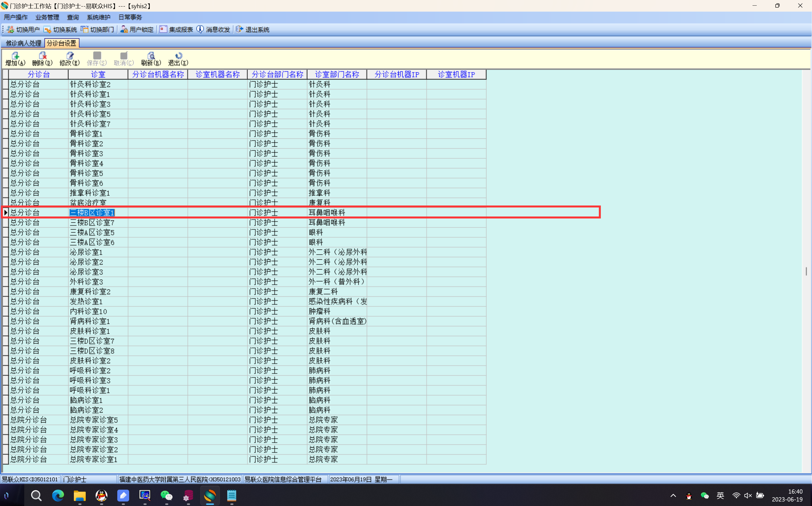The image size is (812, 506).
Task: Click the 删除(D) delete icon
Action: 42,56
